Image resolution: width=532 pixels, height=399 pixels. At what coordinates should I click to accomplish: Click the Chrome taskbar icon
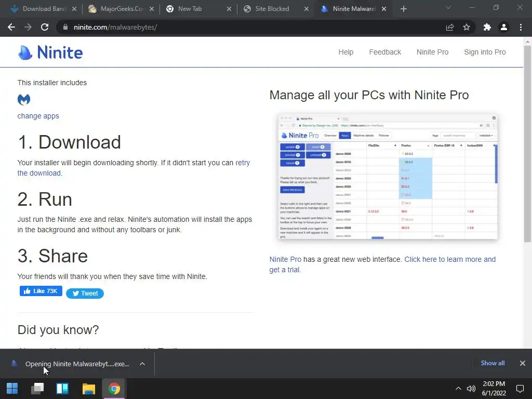tap(114, 389)
